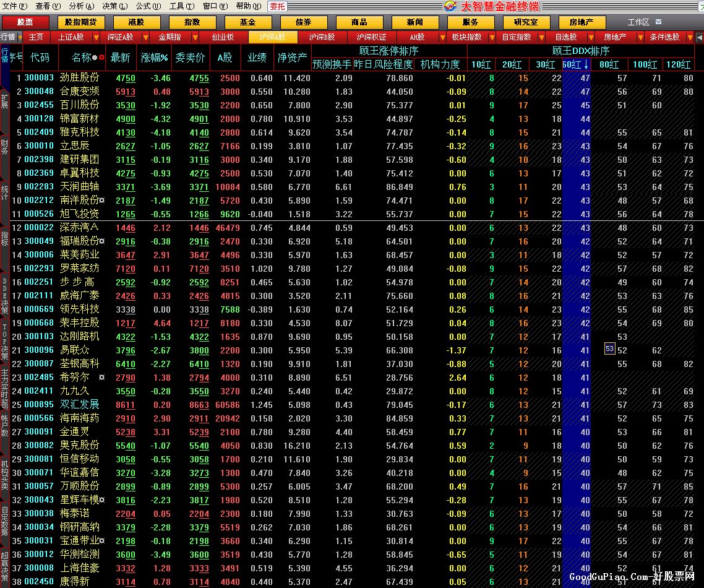704x588 pixels.
Task: Select the 股指期货 category button
Action: click(81, 22)
